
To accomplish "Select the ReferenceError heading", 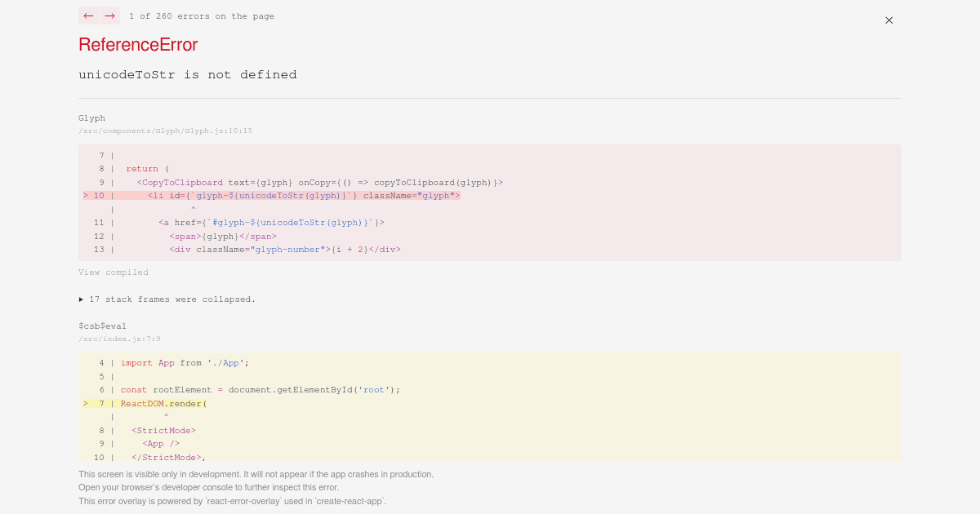I will [138, 45].
